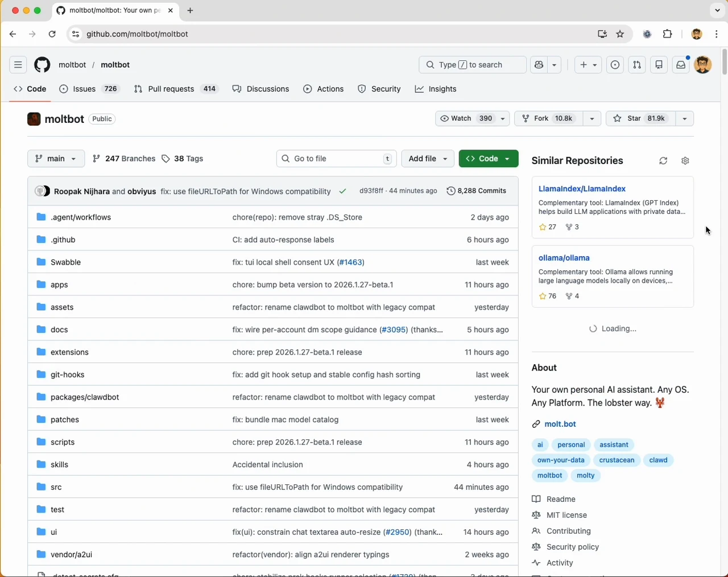Click the Issues shortcut icon in header

pos(615,65)
